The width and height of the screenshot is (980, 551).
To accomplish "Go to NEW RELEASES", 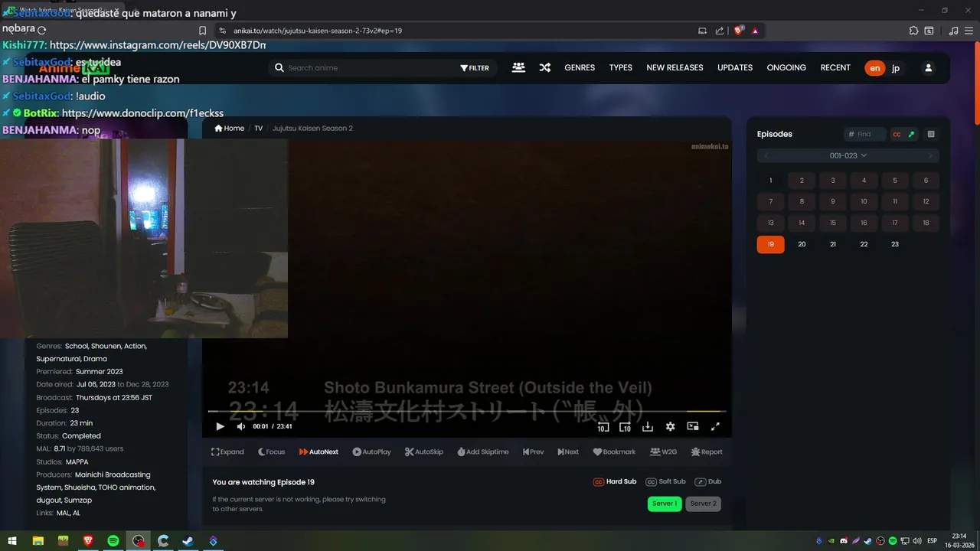I will tap(675, 67).
